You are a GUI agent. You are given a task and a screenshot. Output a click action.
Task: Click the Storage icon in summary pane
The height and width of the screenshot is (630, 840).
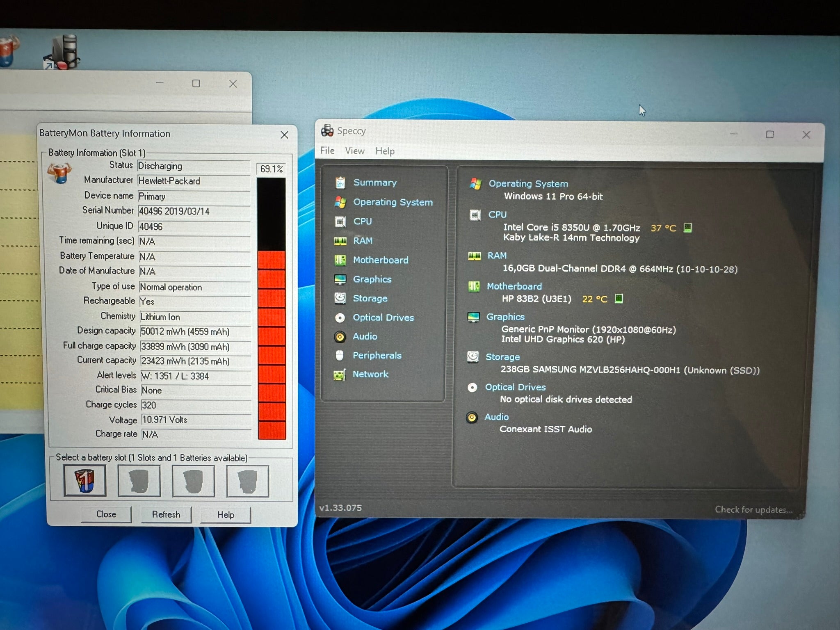tap(473, 357)
